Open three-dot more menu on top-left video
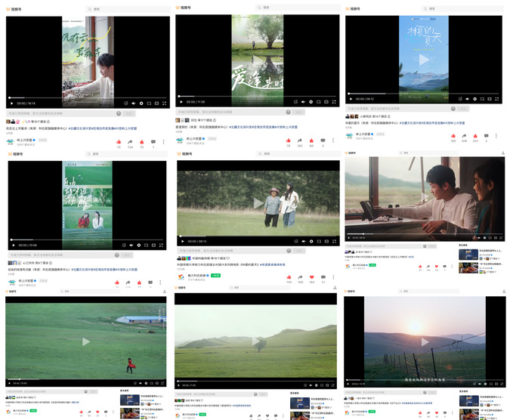This screenshot has width=513, height=420. pyautogui.click(x=164, y=141)
